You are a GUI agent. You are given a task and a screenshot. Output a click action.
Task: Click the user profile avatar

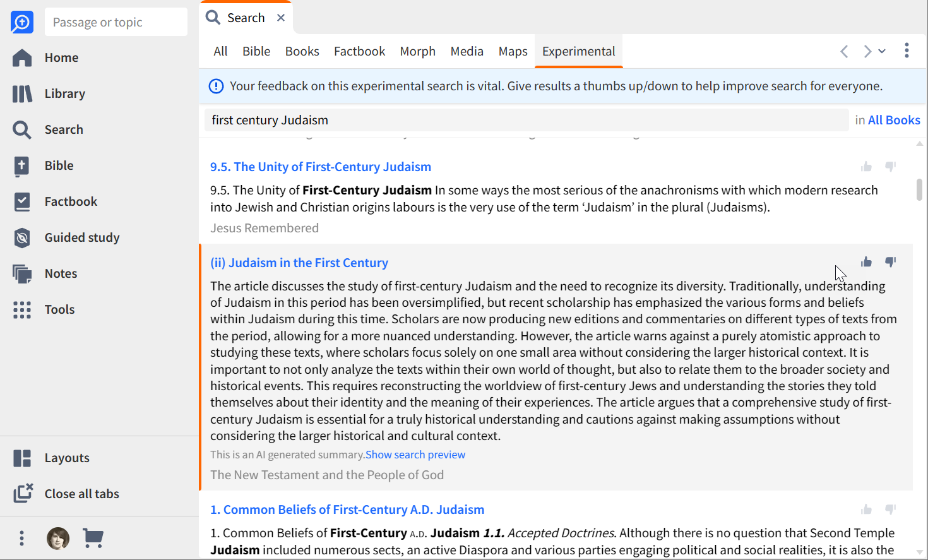58,538
